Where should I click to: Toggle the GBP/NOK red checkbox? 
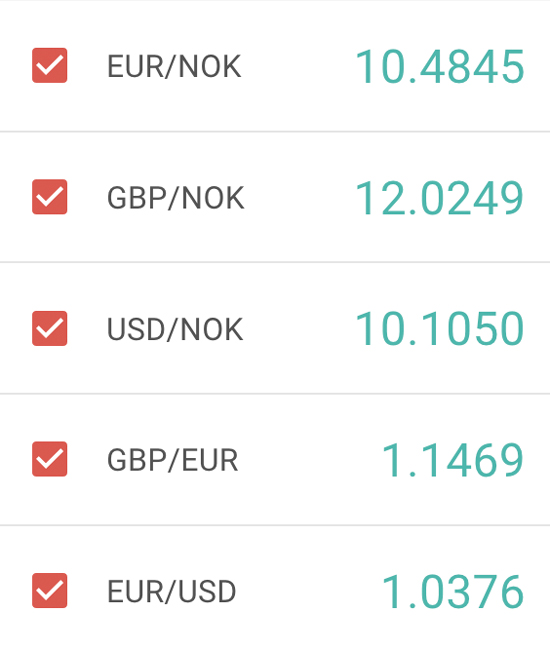coord(50,197)
